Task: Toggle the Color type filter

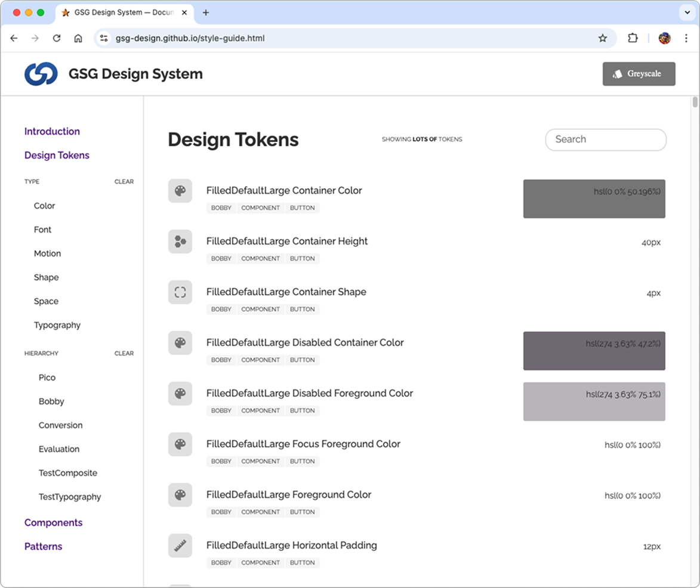Action: [x=44, y=206]
